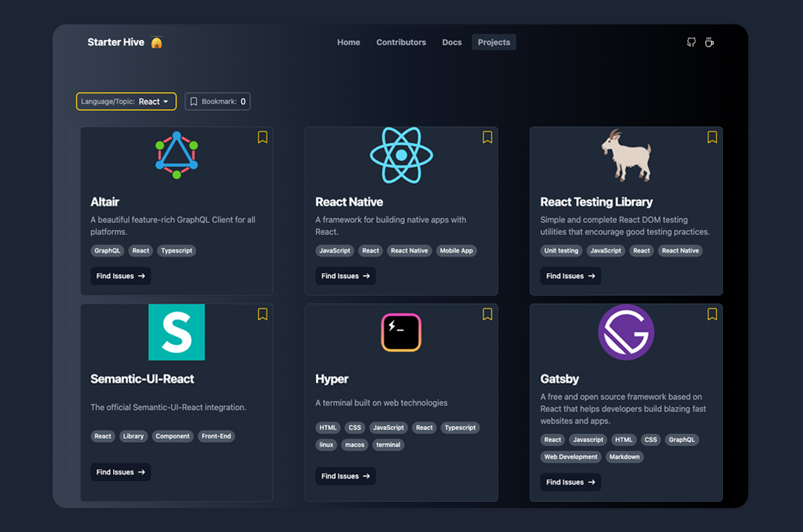Select the Mobile App tag
This screenshot has height=532, width=803.
pyautogui.click(x=456, y=251)
